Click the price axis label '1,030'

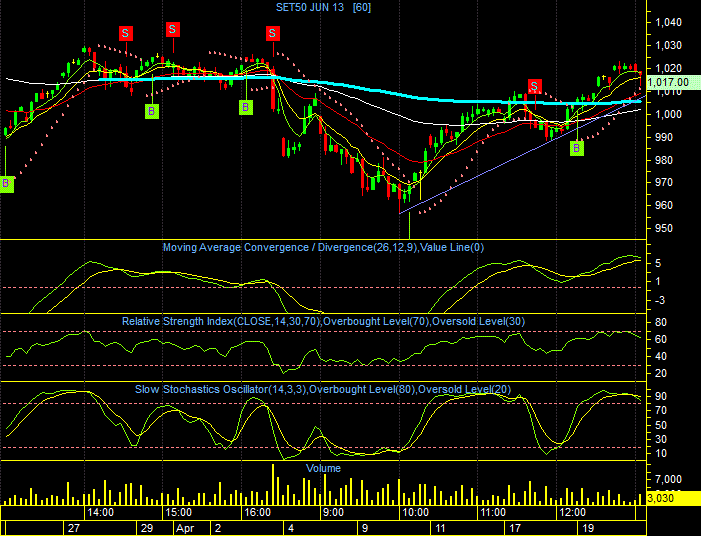tap(668, 45)
